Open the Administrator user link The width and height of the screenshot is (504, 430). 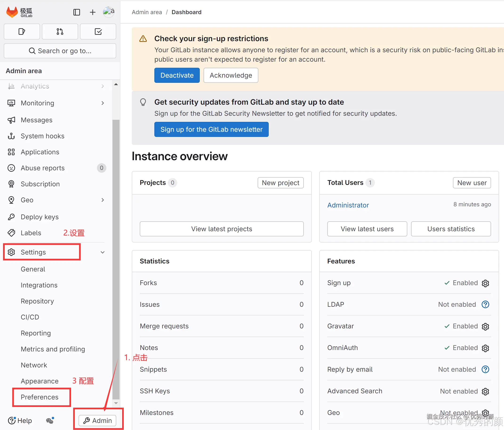coord(348,205)
